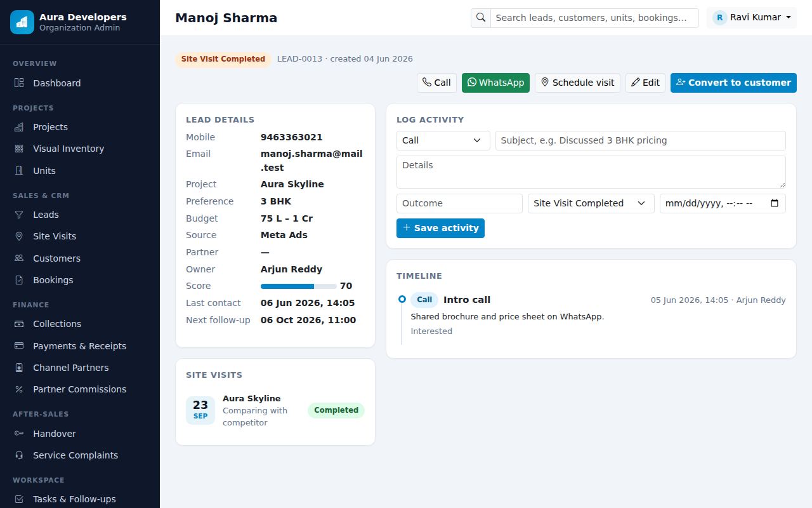
Task: Open Handover key icon
Action: [19, 434]
